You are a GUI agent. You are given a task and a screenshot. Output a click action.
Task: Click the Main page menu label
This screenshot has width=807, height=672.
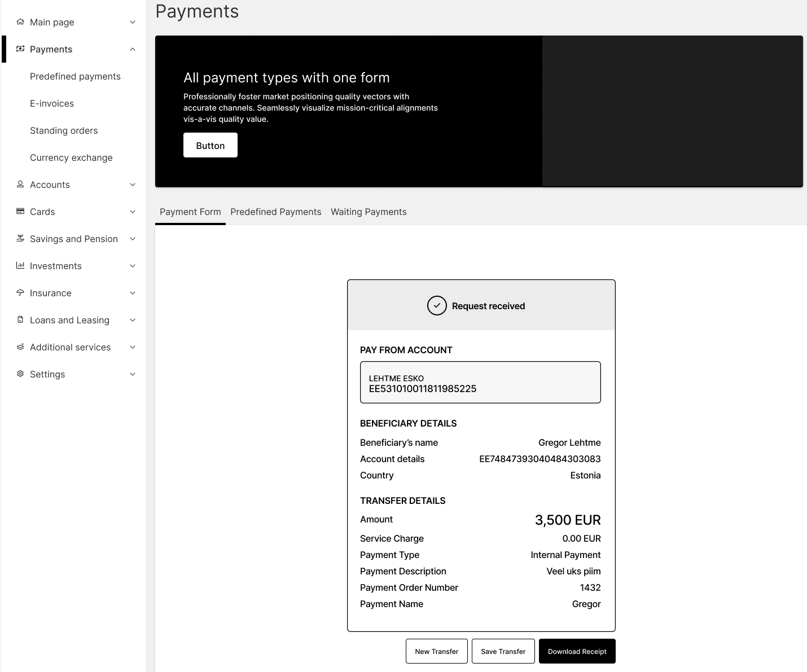(x=52, y=22)
